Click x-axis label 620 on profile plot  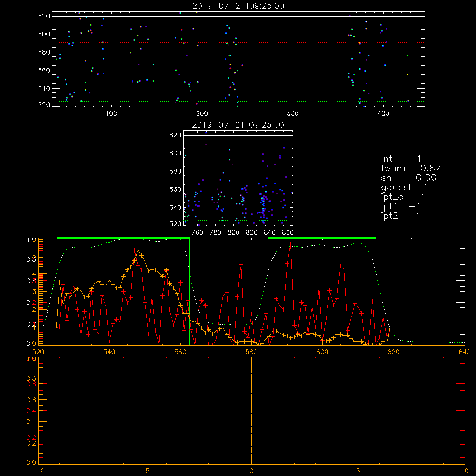point(394,352)
